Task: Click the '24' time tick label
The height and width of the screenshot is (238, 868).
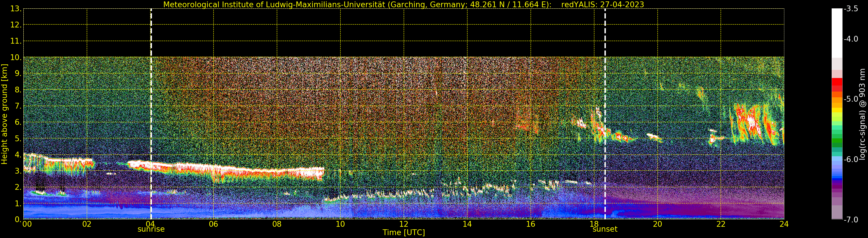Action: tap(784, 224)
